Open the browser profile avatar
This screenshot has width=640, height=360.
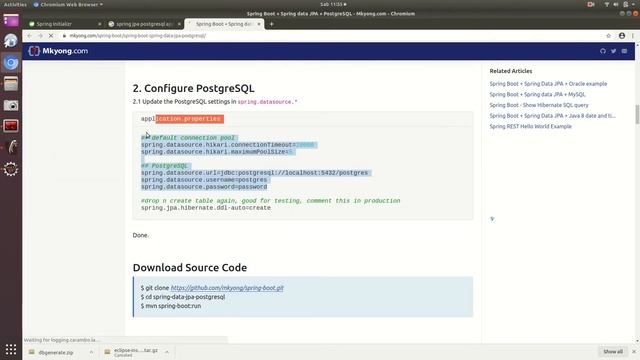(622, 36)
